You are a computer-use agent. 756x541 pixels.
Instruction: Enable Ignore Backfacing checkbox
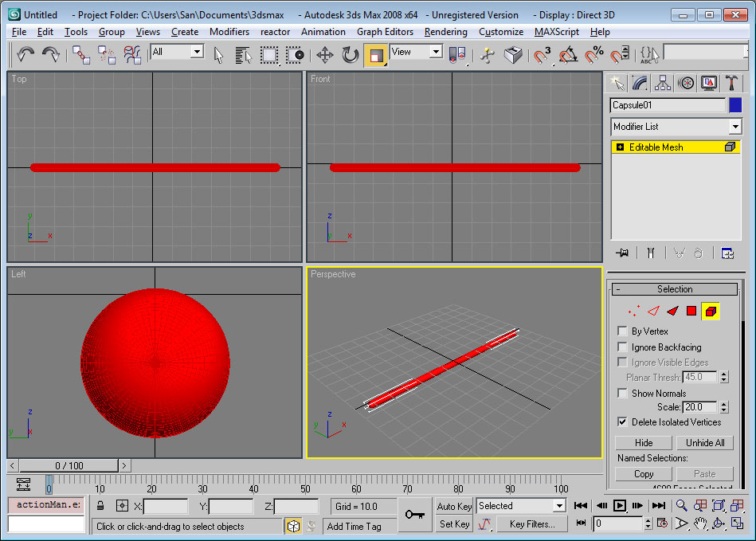tap(622, 347)
